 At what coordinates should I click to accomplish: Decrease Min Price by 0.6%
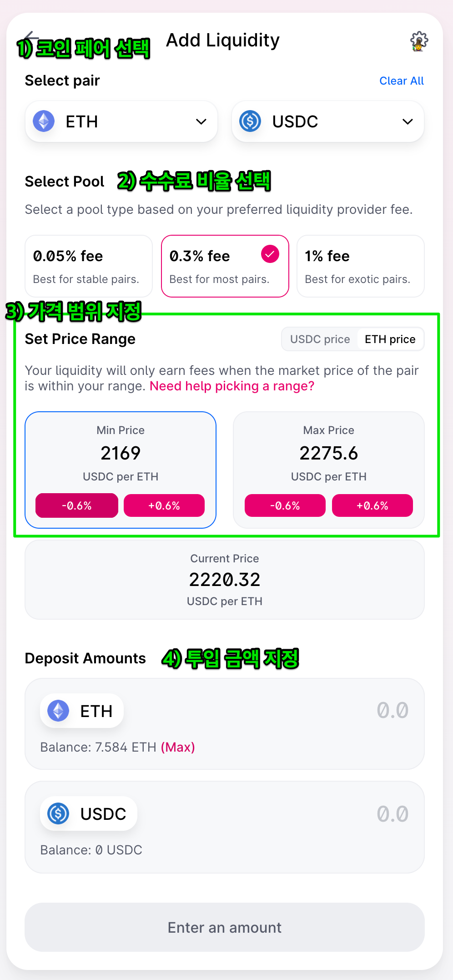[x=77, y=505]
